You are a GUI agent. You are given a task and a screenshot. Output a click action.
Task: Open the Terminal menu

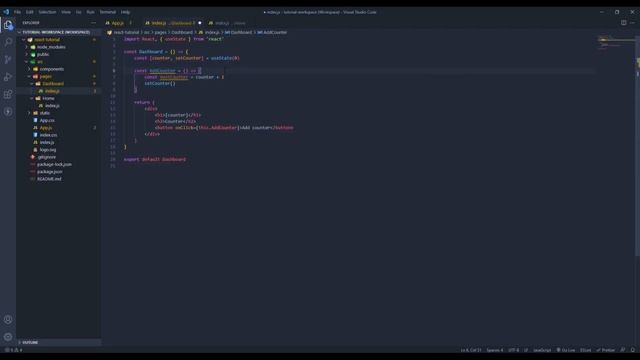pyautogui.click(x=108, y=12)
